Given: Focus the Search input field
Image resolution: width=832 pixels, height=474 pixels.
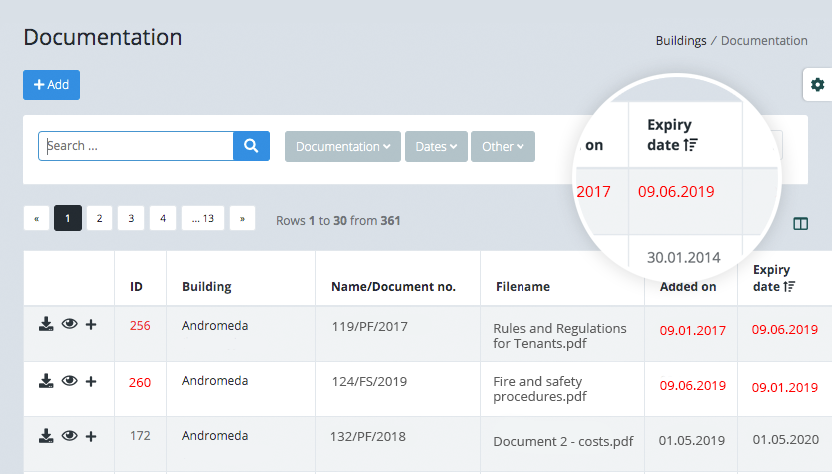Looking at the screenshot, I should pos(136,146).
